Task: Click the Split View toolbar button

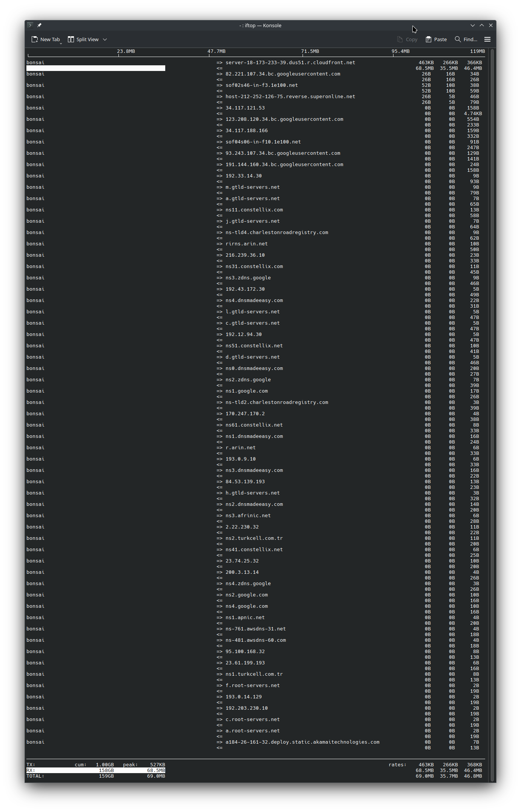Action: 83,39
